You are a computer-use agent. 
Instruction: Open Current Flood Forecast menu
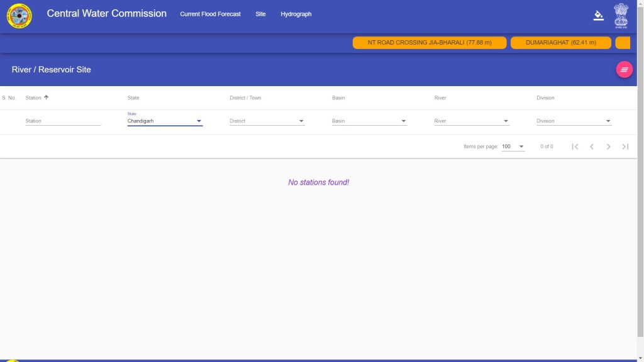(x=210, y=14)
